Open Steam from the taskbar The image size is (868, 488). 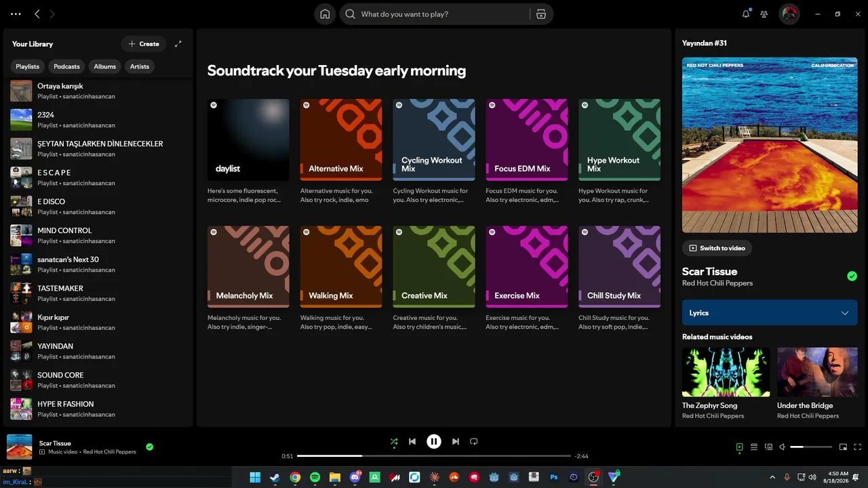(275, 477)
